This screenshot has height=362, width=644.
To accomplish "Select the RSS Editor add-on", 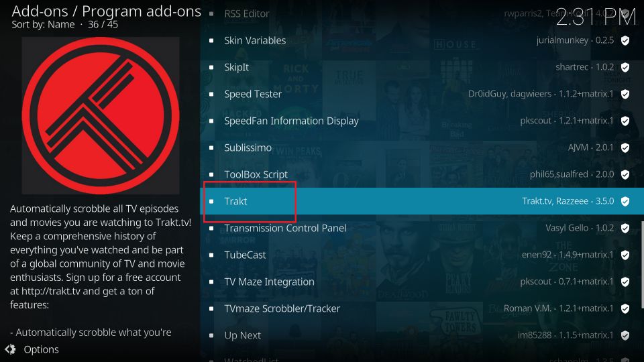I will click(422, 13).
